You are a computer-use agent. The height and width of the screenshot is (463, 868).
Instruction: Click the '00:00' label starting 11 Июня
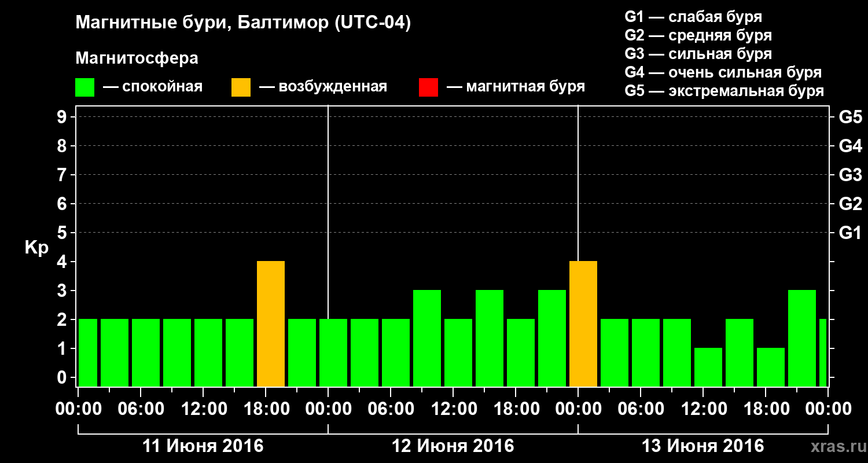[x=78, y=409]
